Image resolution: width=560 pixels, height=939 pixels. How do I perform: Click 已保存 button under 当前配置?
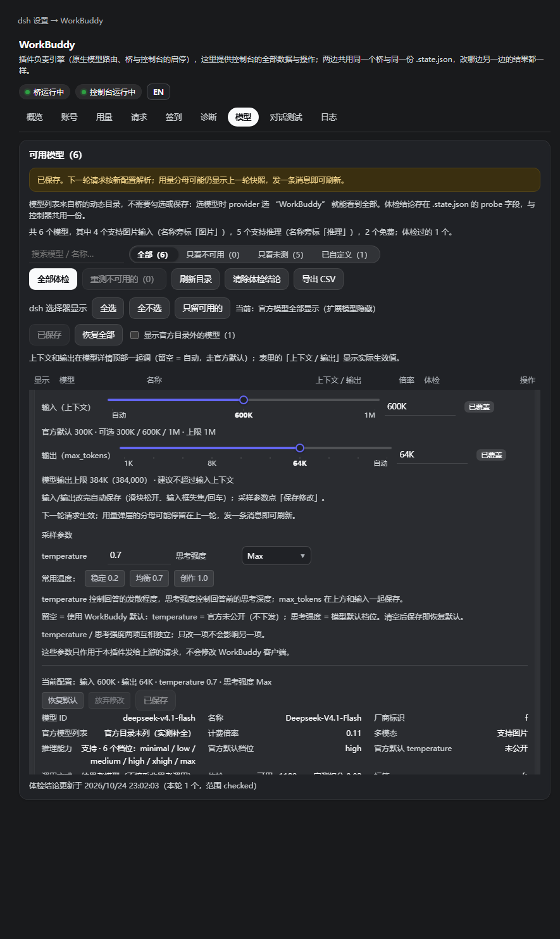(156, 700)
